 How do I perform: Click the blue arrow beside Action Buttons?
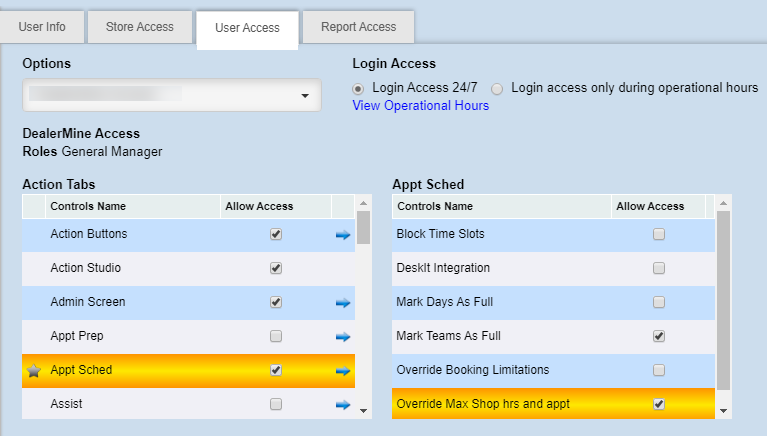(343, 234)
